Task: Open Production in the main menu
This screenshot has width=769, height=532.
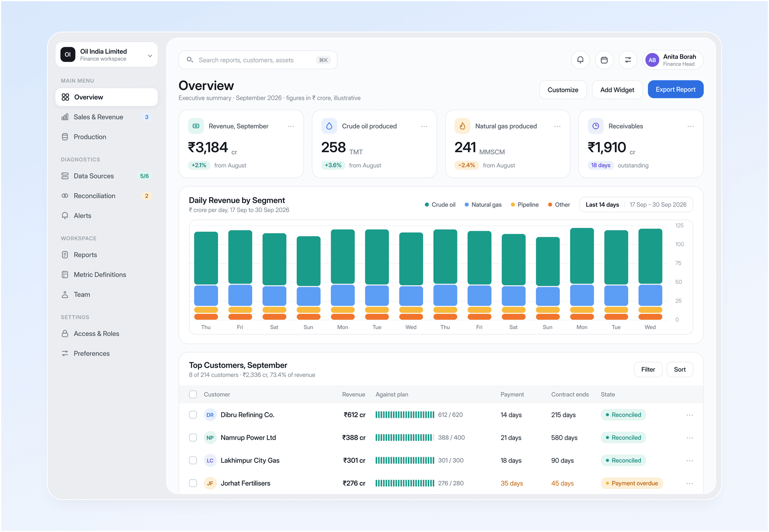Action: [106, 137]
